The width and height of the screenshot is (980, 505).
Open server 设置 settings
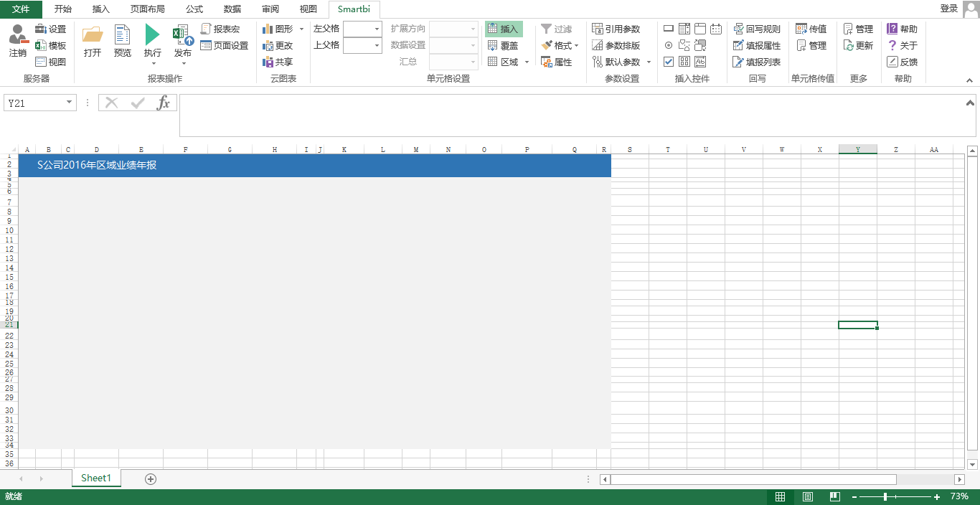point(51,29)
